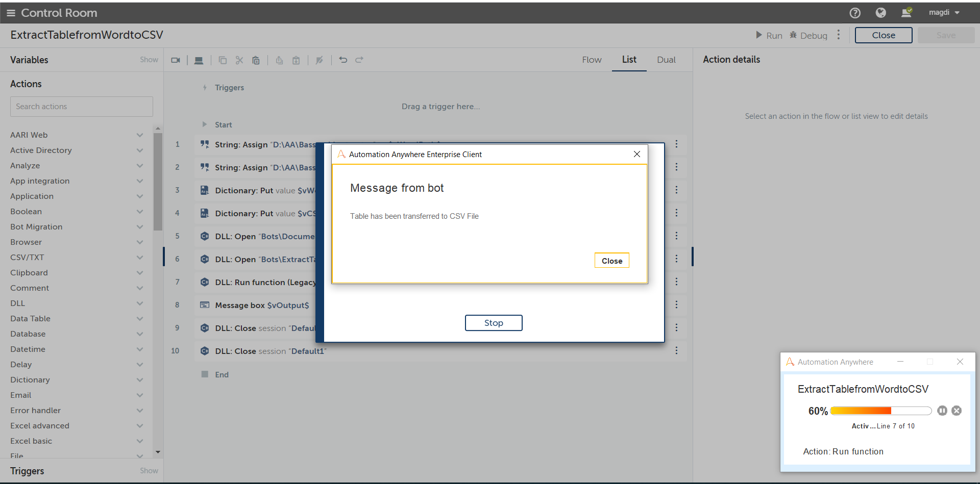Collapse the Start section triangle
980x484 pixels.
[x=205, y=124]
